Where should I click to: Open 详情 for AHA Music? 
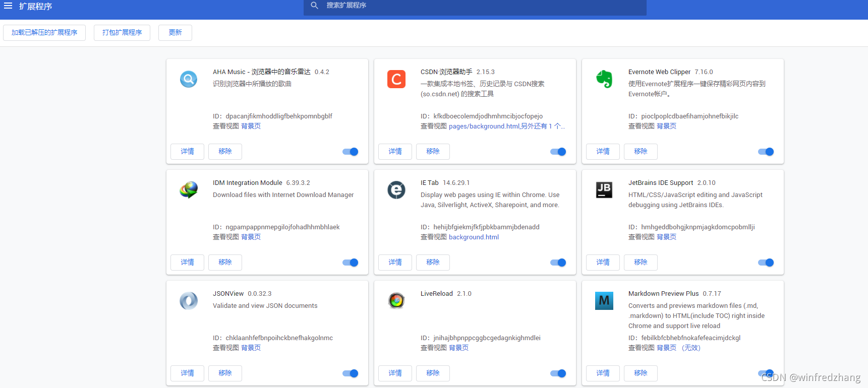187,152
